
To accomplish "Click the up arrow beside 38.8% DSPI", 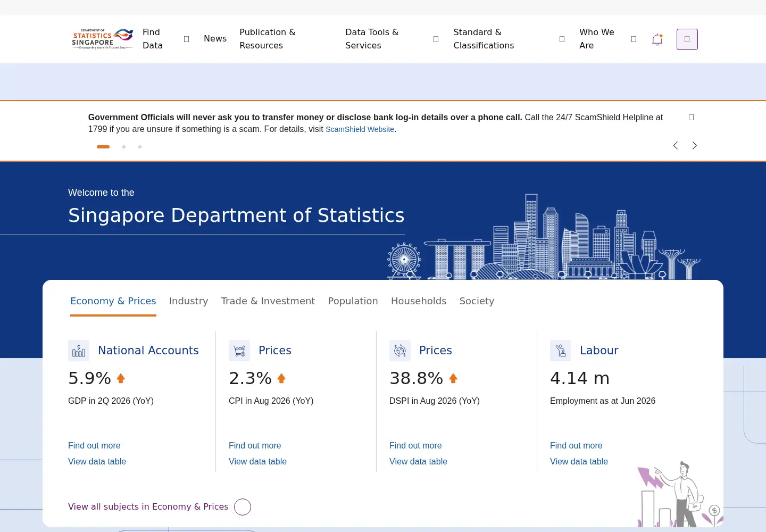I will click(453, 378).
